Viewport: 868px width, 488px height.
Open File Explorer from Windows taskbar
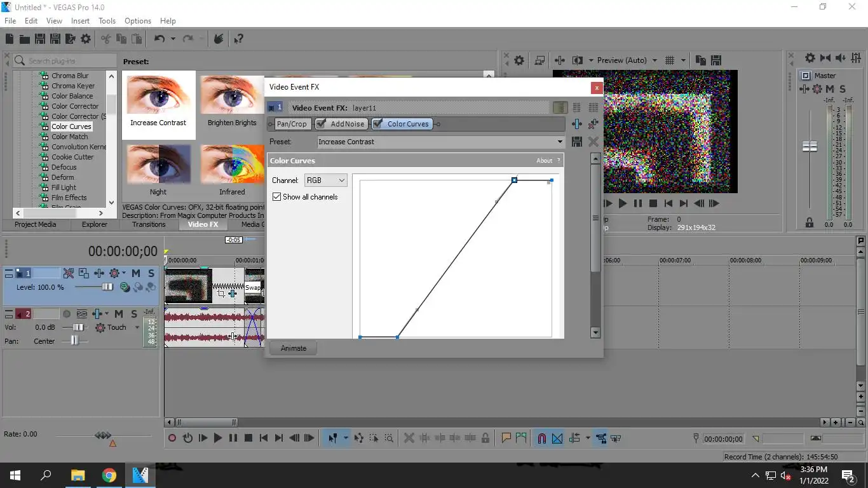(78, 475)
